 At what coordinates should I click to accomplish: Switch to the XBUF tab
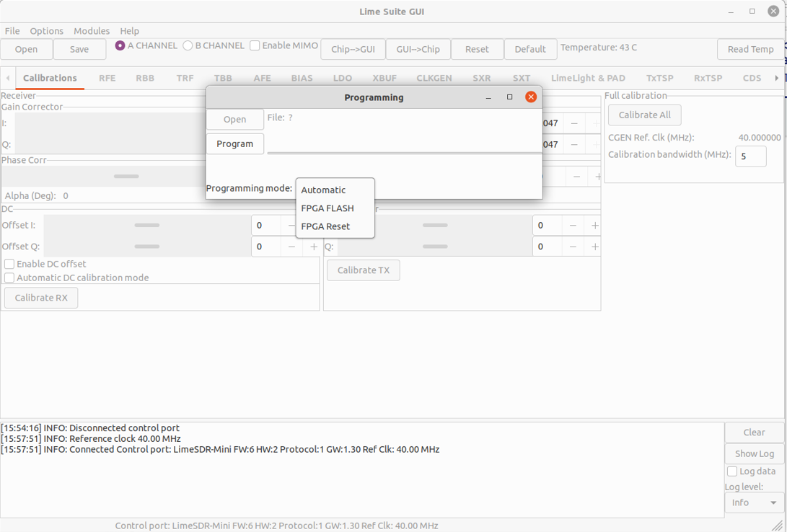pyautogui.click(x=384, y=79)
